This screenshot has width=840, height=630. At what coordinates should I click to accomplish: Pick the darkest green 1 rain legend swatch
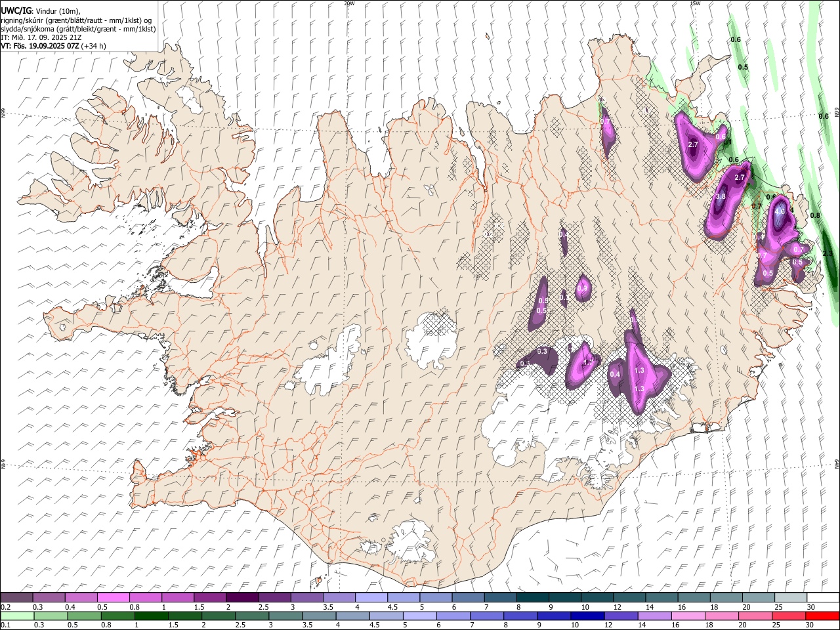tap(151, 616)
